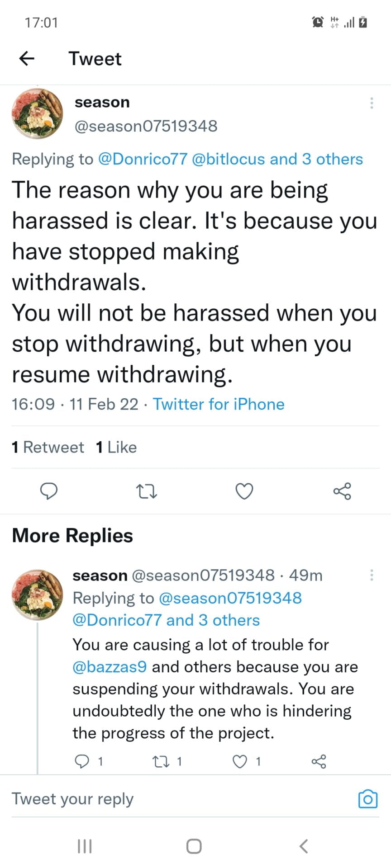Reply to the main tweet via comment icon

pyautogui.click(x=49, y=491)
